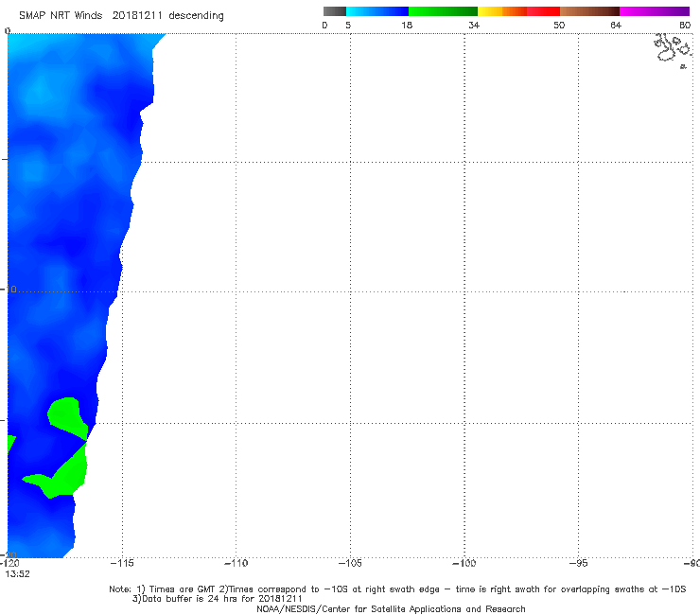This screenshot has width=700, height=615.
Task: Click the yellow segment of the color scale
Action: tap(490, 11)
